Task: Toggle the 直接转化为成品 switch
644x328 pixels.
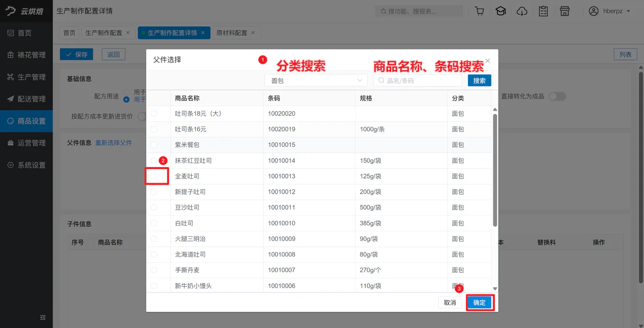Action: pos(557,96)
